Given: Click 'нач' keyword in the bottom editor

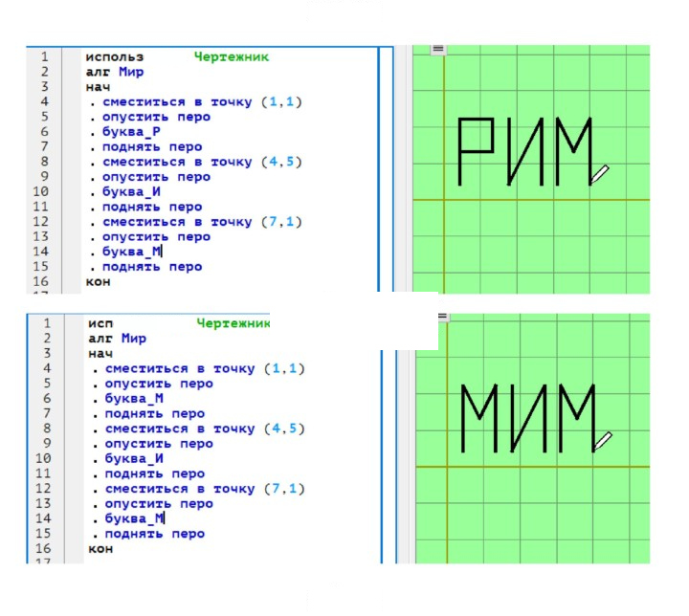Looking at the screenshot, I should click(x=100, y=354).
